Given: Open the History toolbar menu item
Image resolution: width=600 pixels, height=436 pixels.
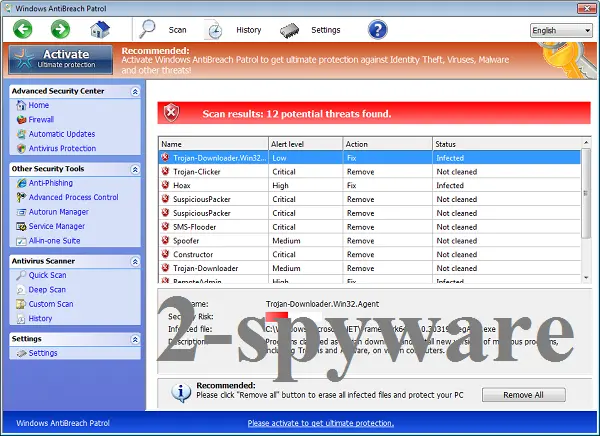Looking at the screenshot, I should tap(249, 30).
